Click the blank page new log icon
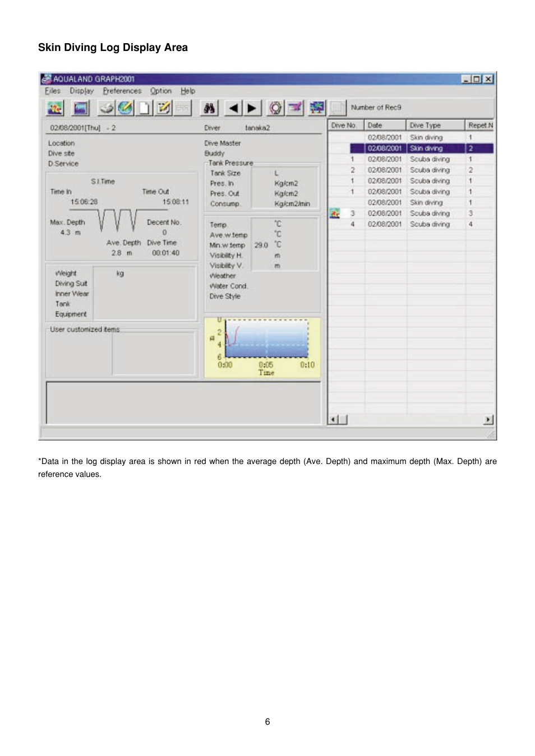This screenshot has width=535, height=756. (x=144, y=108)
